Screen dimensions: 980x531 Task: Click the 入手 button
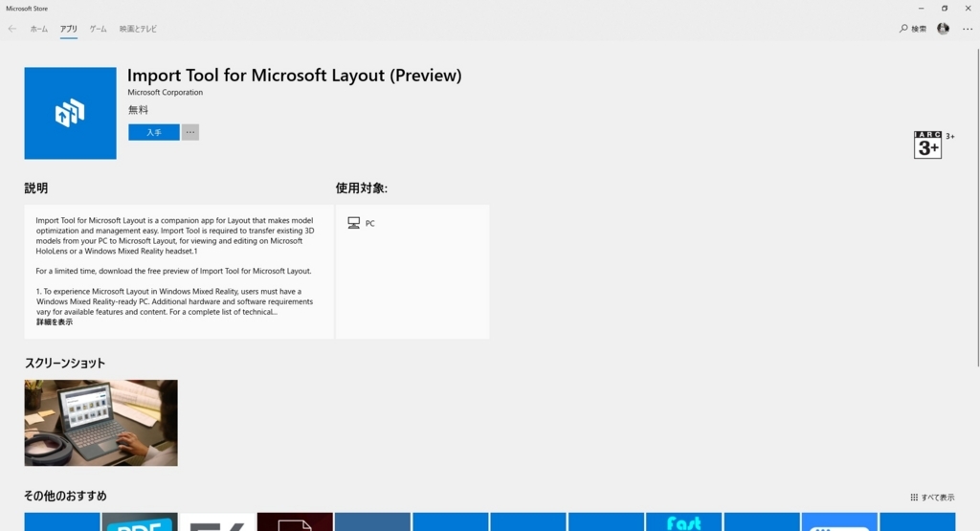[154, 132]
